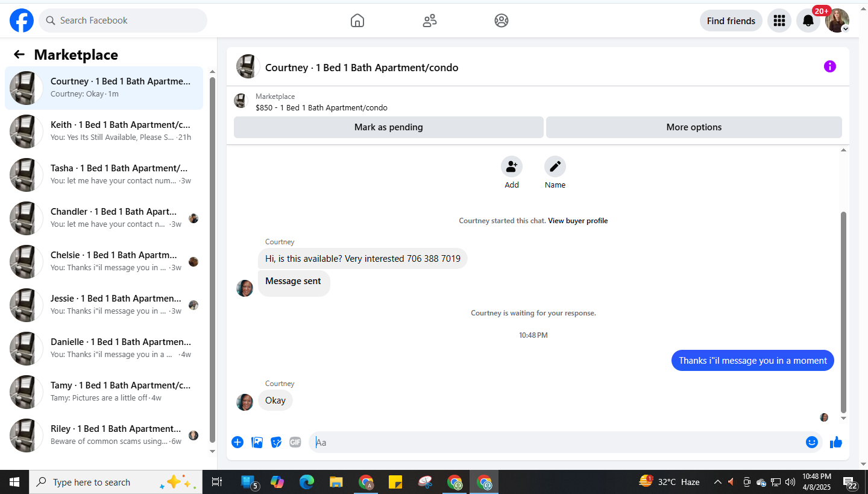Open Courtney conversation in list

click(104, 88)
